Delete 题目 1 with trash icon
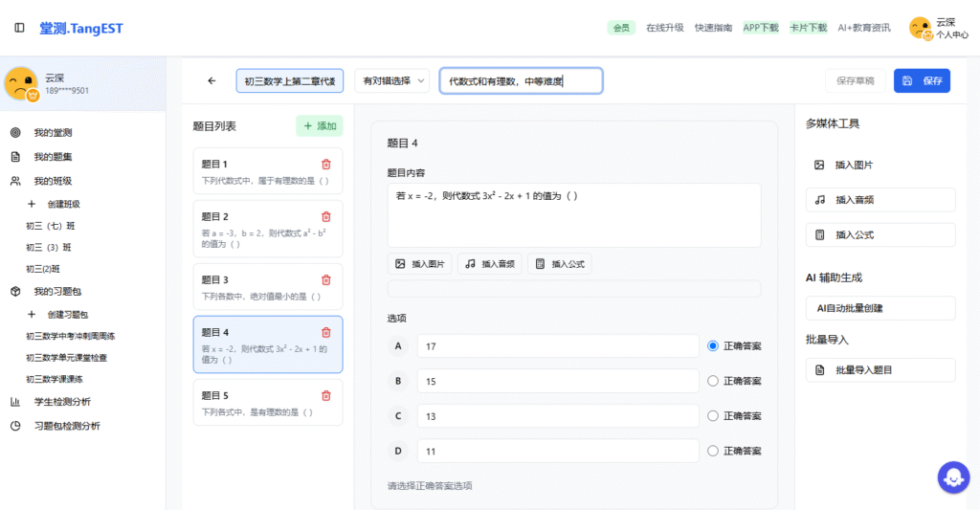 pos(326,165)
